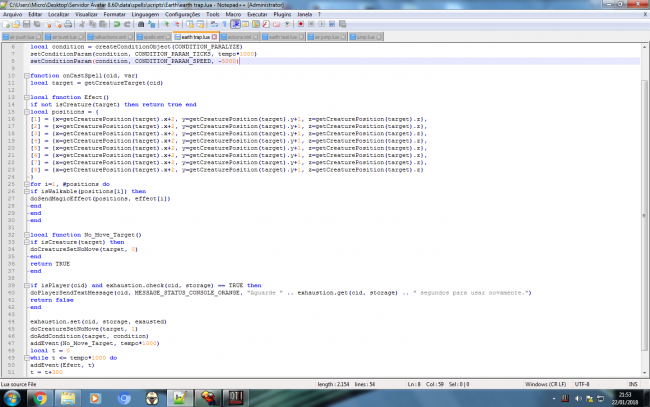Image resolution: width=650 pixels, height=407 pixels.
Task: Click the Zoom In toolbar icon
Action: (x=166, y=24)
